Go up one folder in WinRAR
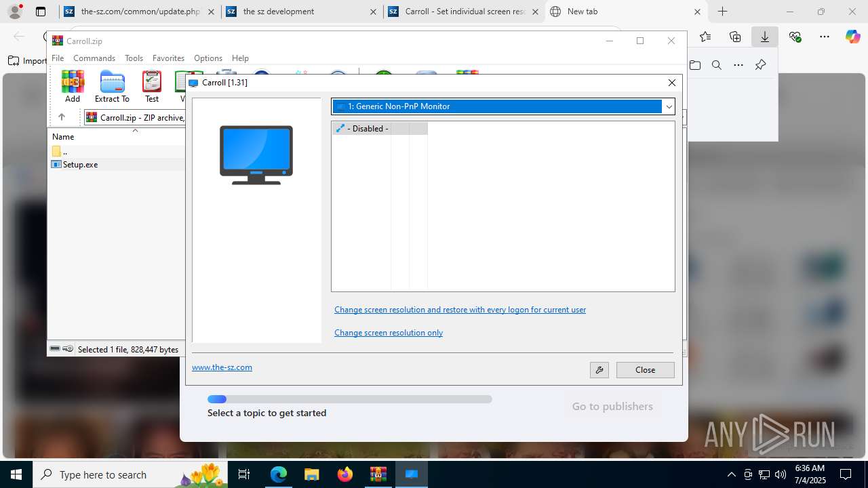This screenshot has width=868, height=488. click(x=62, y=117)
